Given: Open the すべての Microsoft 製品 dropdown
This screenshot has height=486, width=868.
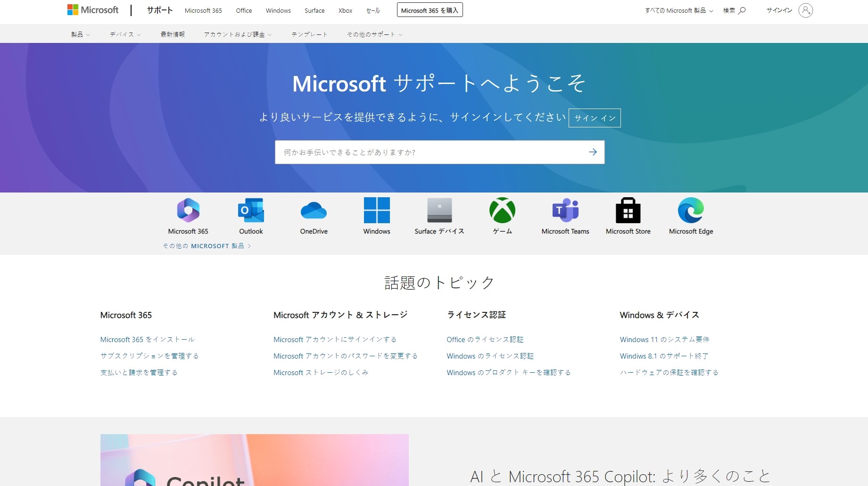Looking at the screenshot, I should [x=679, y=10].
